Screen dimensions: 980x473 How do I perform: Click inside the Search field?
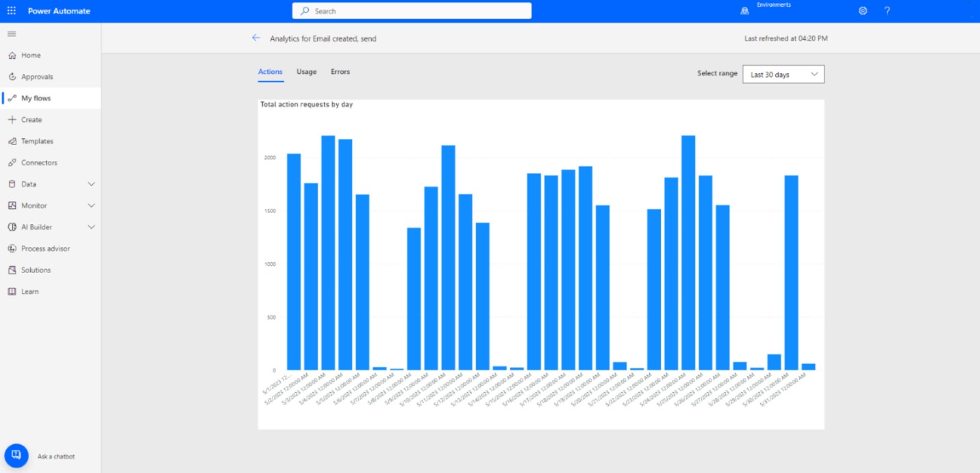(x=411, y=10)
